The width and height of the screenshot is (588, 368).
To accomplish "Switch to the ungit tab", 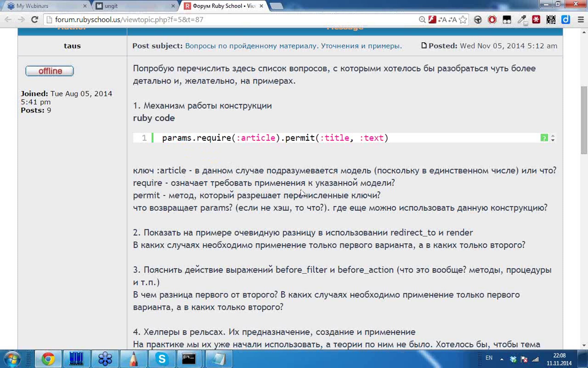I will point(134,6).
